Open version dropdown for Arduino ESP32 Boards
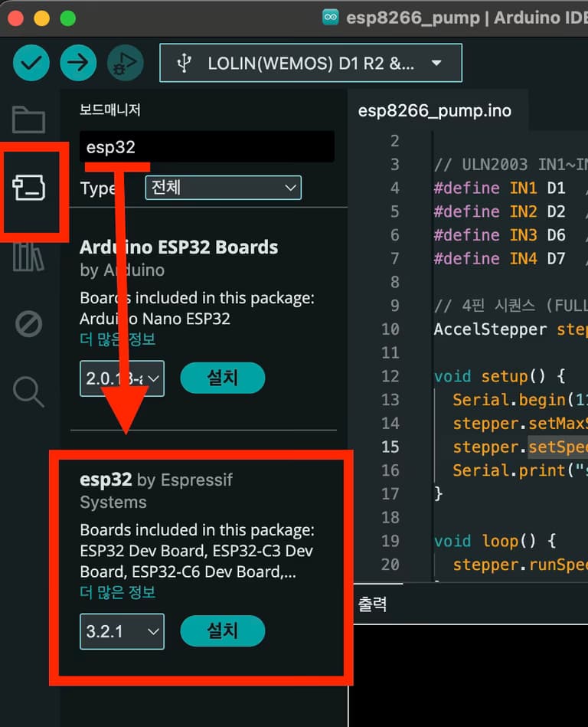Image resolution: width=588 pixels, height=727 pixels. pos(122,378)
